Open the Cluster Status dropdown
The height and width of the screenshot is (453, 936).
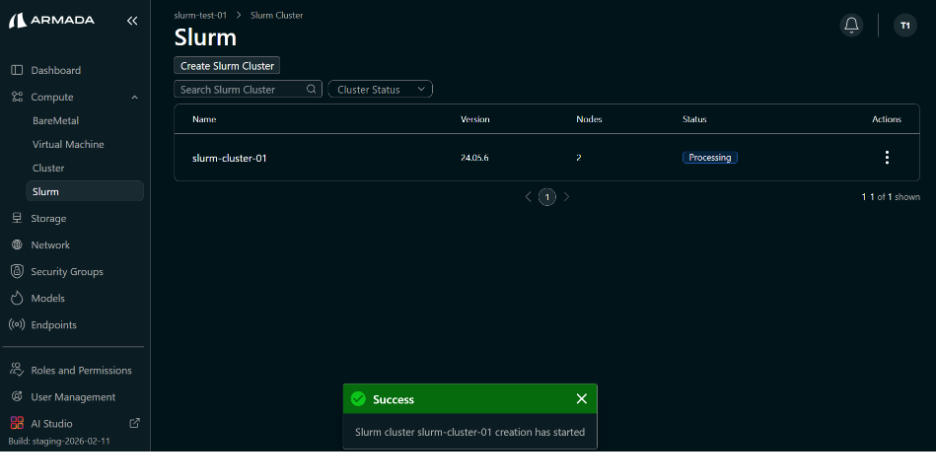[380, 90]
